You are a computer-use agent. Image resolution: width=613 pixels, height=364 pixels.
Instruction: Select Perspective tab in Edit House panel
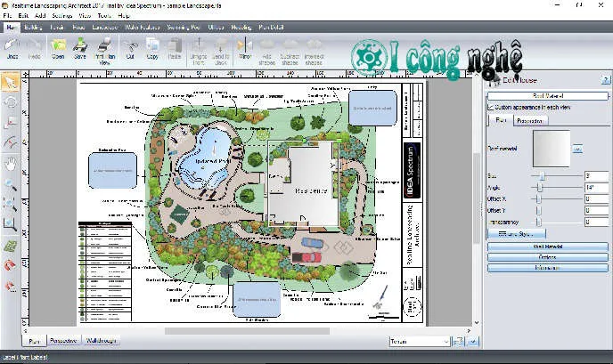click(530, 121)
